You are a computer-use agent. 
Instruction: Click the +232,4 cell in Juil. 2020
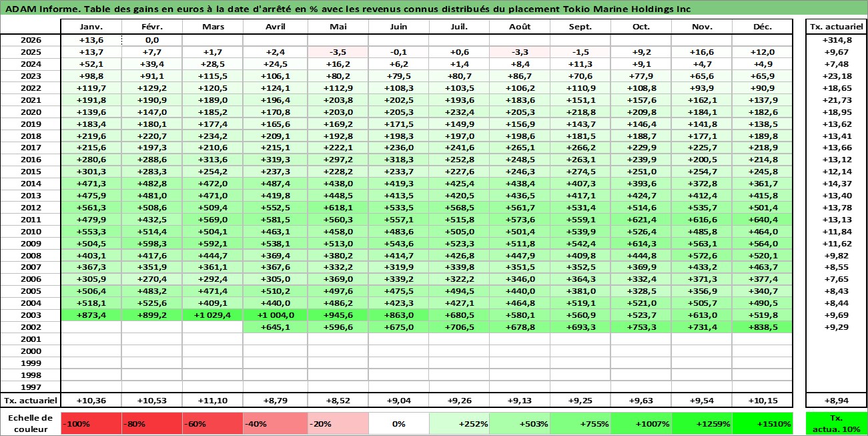[x=459, y=112]
